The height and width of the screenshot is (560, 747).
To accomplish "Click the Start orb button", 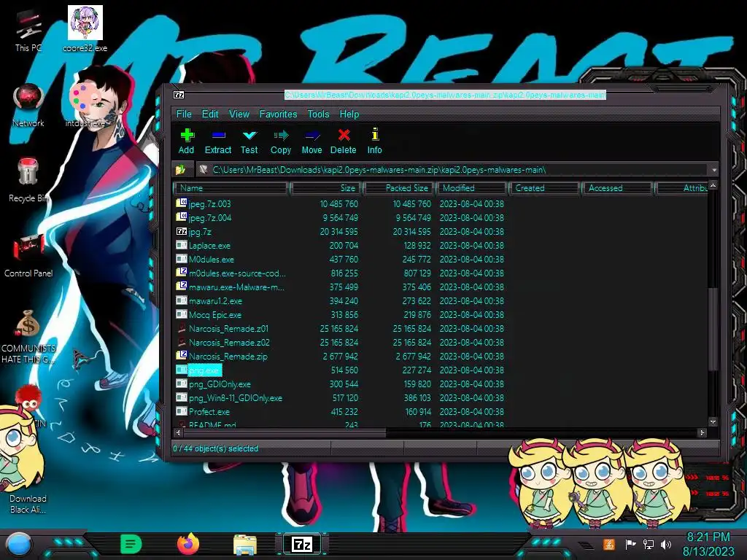I will tap(18, 544).
